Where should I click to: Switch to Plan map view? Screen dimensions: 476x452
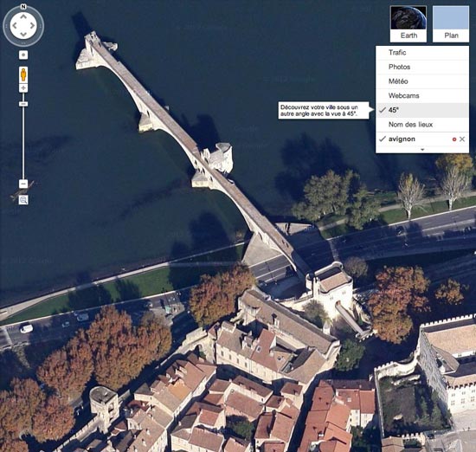(x=451, y=23)
